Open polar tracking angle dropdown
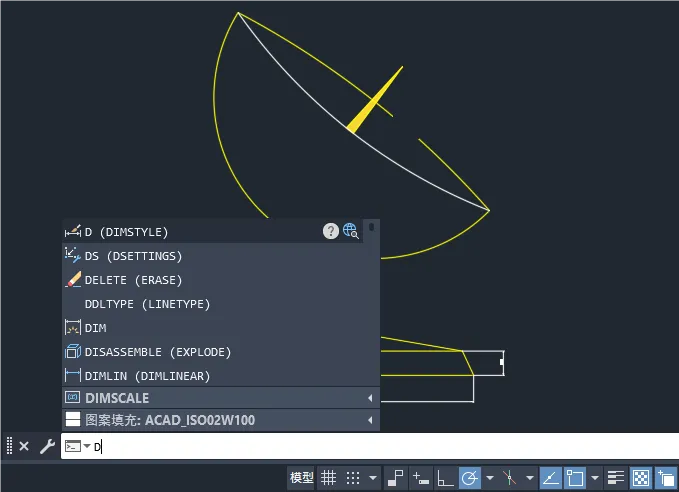The height and width of the screenshot is (492, 679). click(x=490, y=478)
